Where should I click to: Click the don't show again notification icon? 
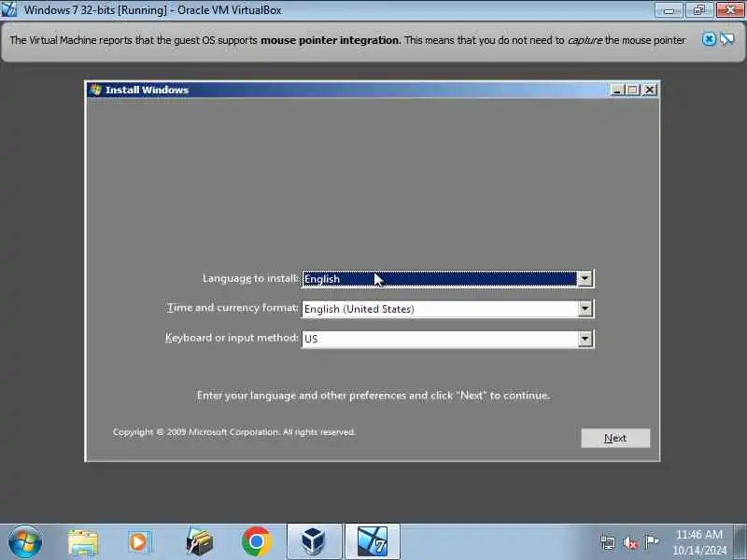[727, 39]
